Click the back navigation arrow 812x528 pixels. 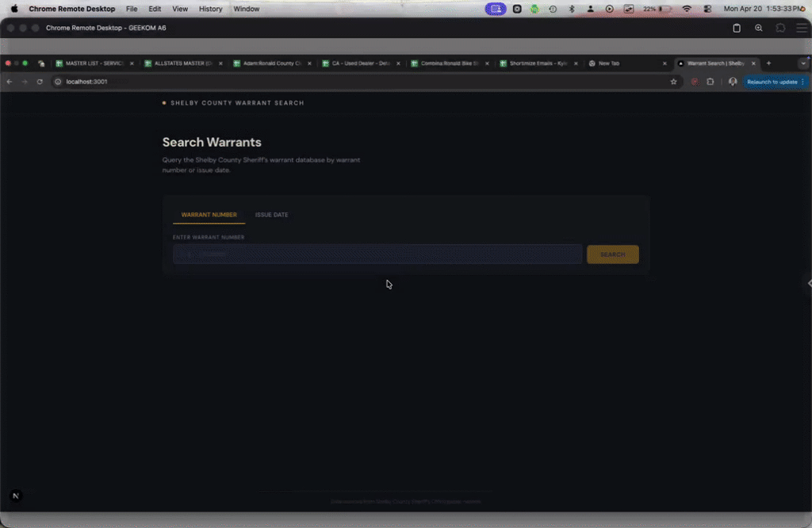(9, 81)
